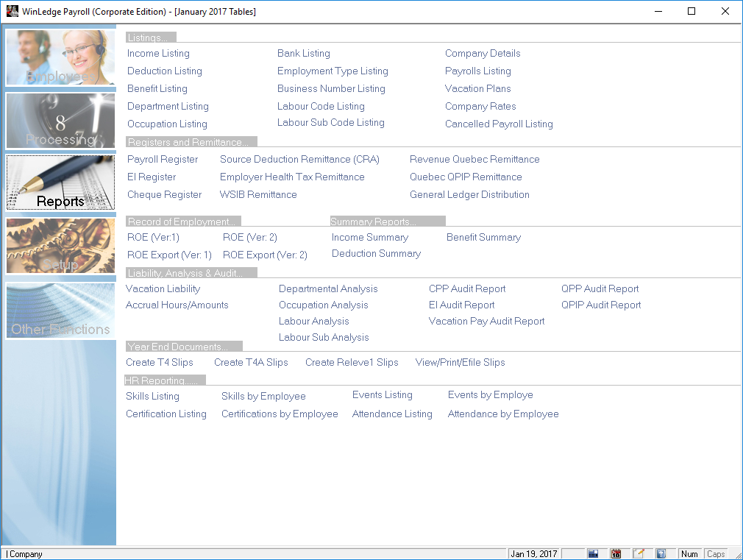Click the notepad with pencil status icon

click(x=639, y=553)
